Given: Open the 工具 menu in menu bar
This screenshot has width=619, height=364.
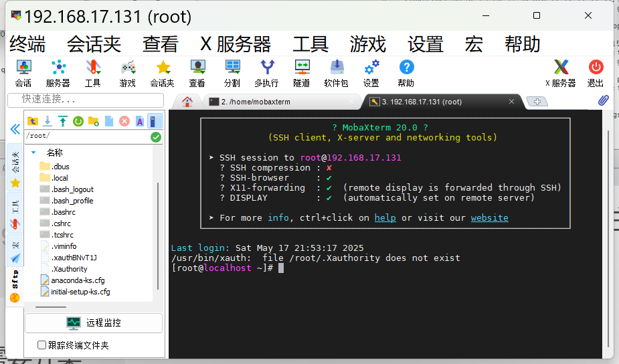Looking at the screenshot, I should tap(311, 43).
